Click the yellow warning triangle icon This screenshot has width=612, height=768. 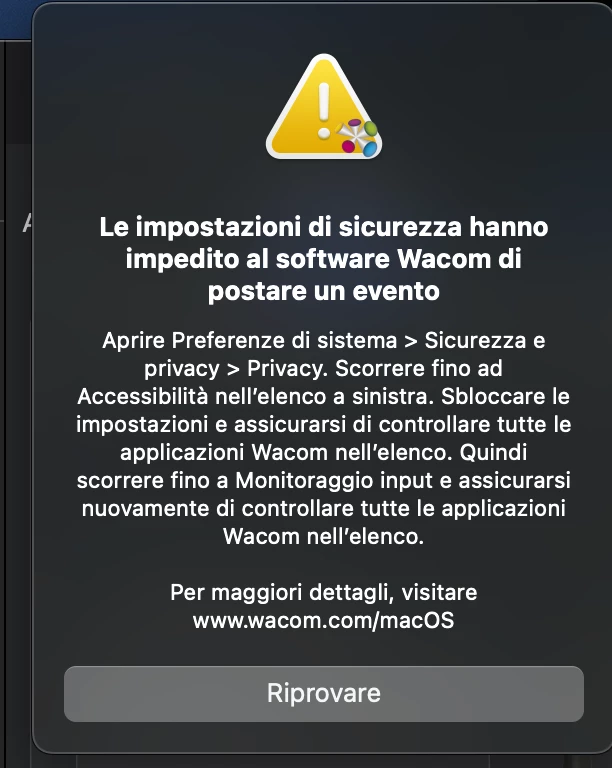[x=324, y=107]
